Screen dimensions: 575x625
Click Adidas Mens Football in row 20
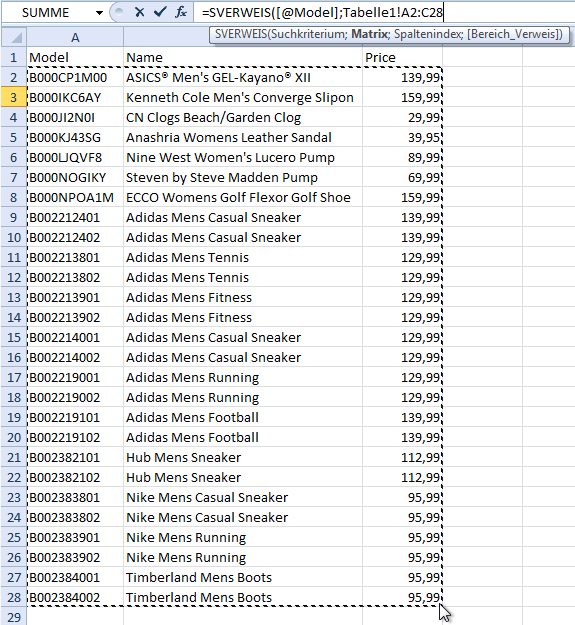pos(243,437)
